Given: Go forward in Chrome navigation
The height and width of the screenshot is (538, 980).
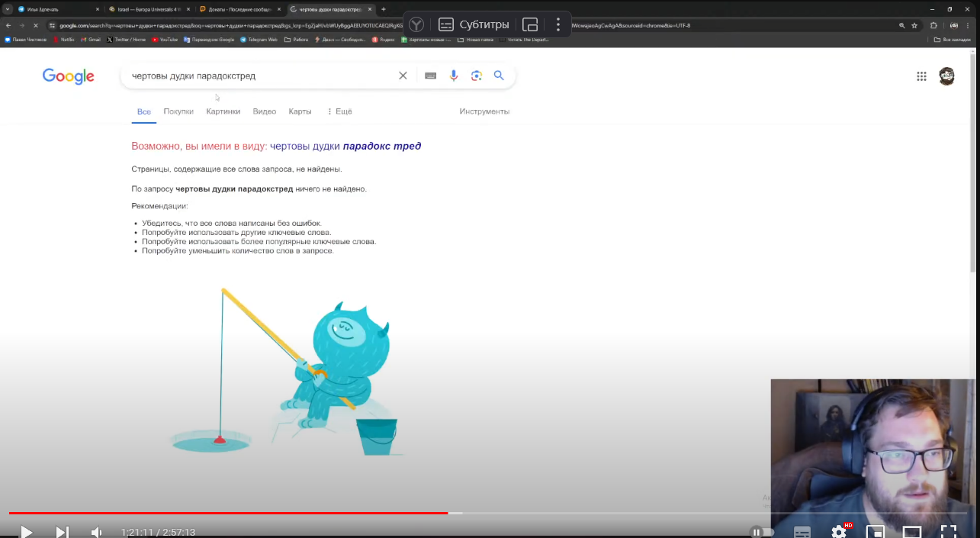Looking at the screenshot, I should tap(21, 25).
